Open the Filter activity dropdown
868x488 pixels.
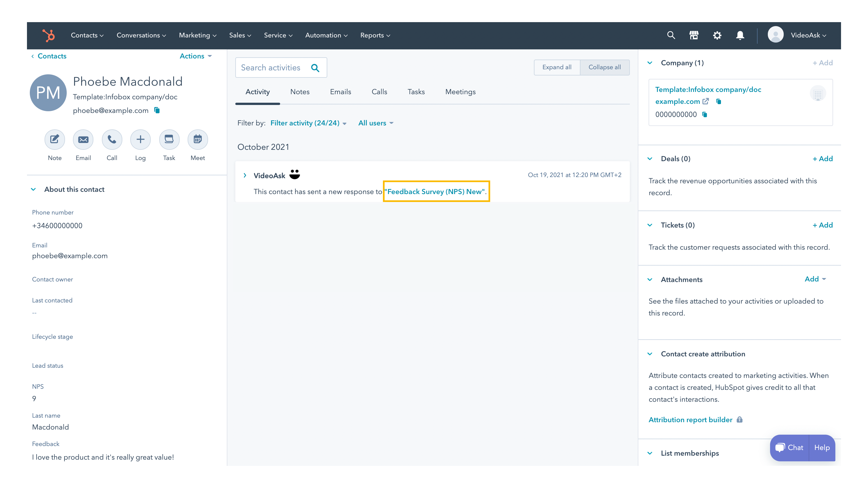pyautogui.click(x=308, y=123)
